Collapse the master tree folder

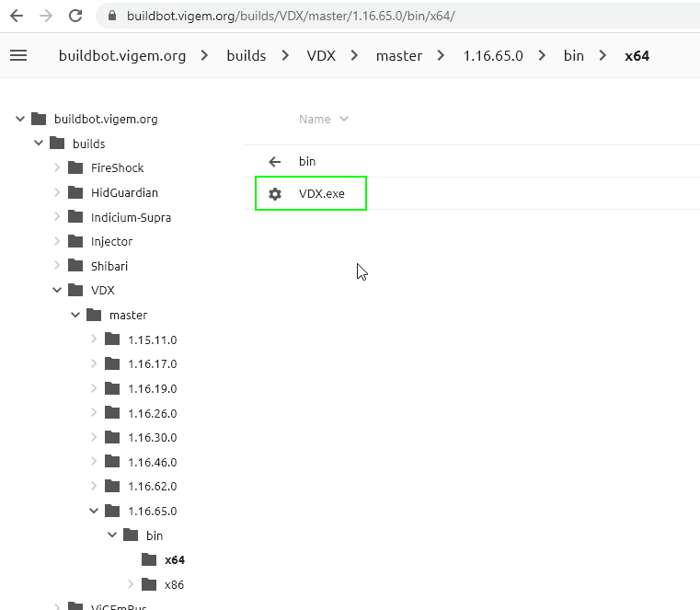tap(75, 315)
